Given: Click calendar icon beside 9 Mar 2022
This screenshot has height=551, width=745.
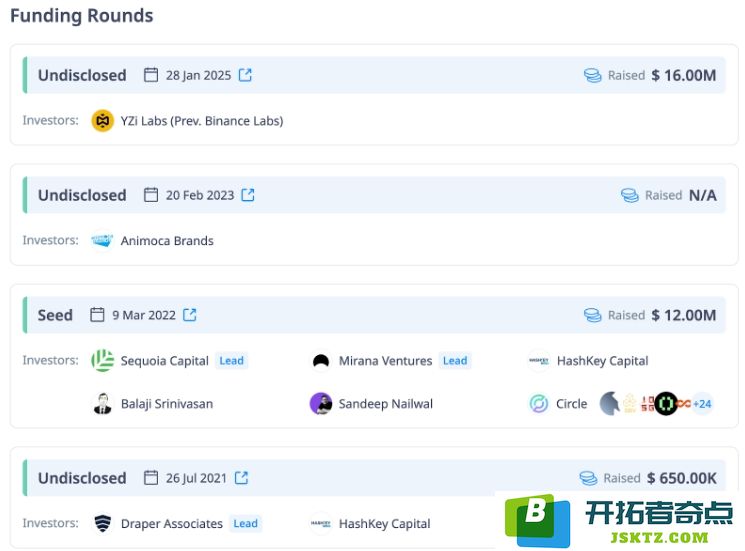Looking at the screenshot, I should (x=97, y=315).
